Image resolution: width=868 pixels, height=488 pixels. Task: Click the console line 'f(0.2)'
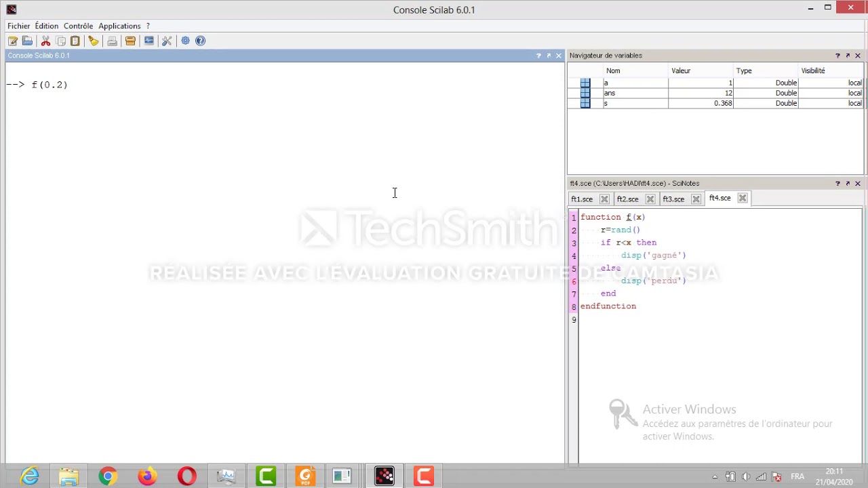click(50, 85)
